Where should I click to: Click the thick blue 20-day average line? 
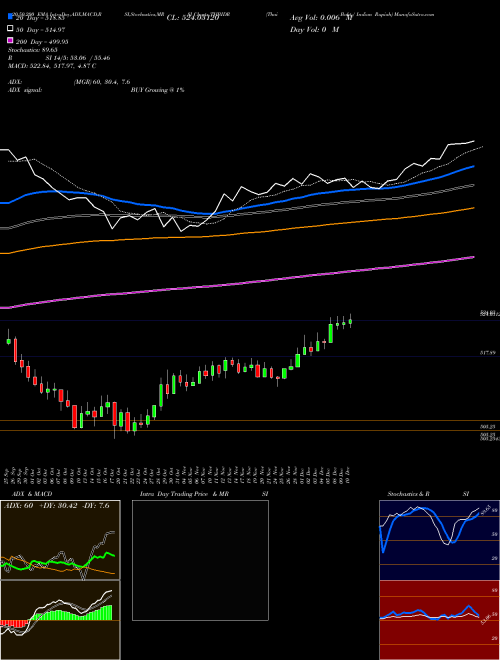pos(236,208)
